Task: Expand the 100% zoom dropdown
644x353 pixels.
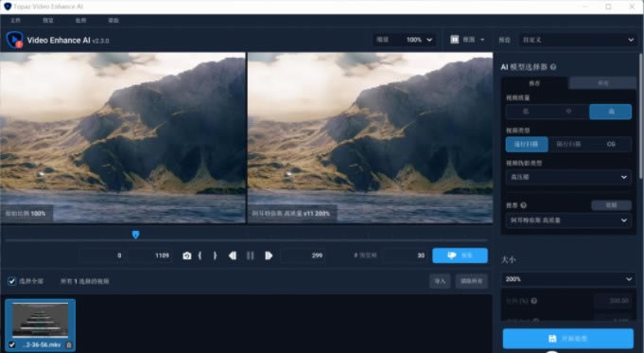Action: tap(419, 40)
